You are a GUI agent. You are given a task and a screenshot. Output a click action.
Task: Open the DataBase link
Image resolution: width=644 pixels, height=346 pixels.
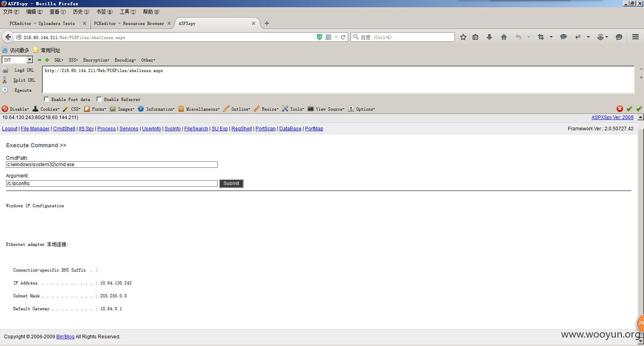pyautogui.click(x=290, y=129)
